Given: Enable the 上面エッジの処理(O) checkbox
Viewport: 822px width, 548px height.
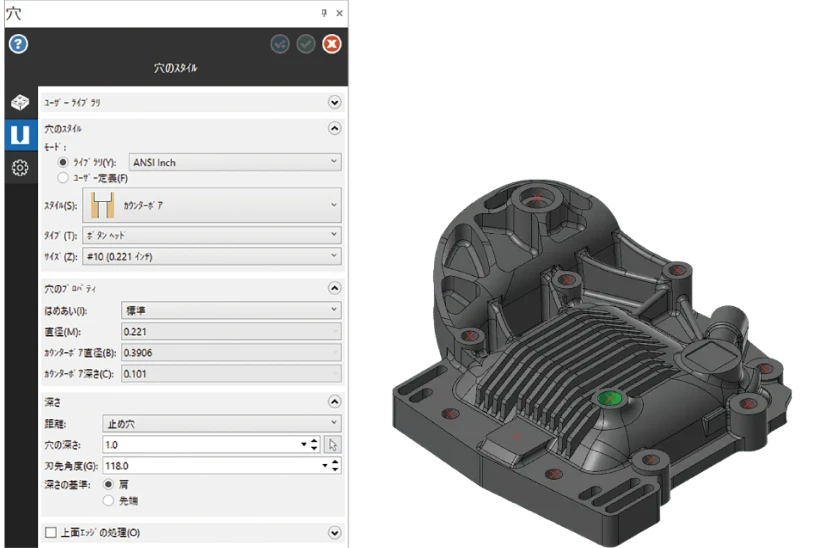Looking at the screenshot, I should [52, 533].
